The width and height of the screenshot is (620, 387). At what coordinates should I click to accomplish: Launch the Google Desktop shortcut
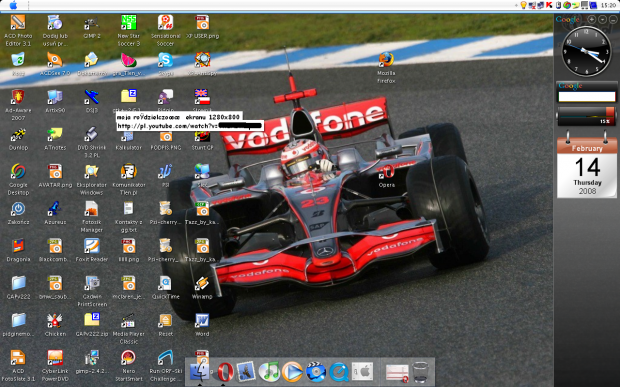click(x=18, y=179)
